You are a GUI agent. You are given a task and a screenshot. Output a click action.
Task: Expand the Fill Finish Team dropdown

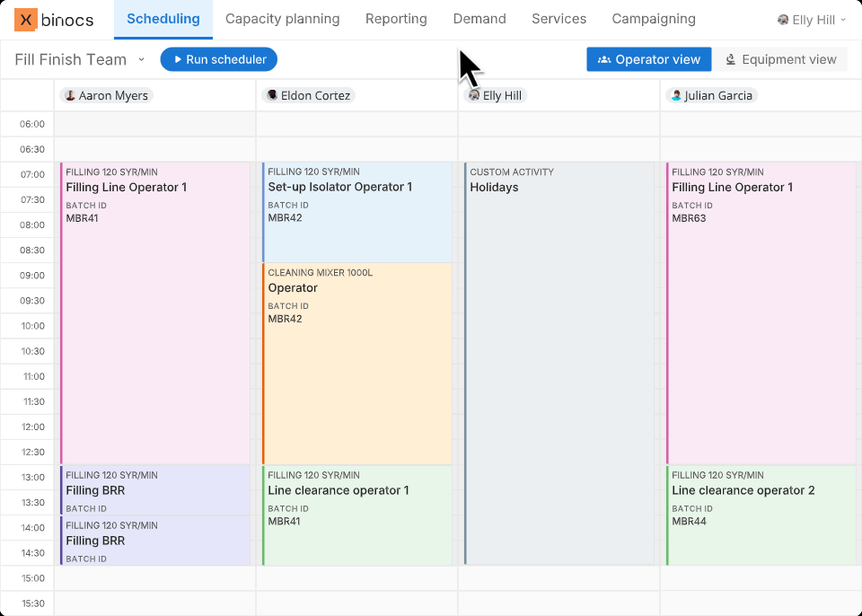[141, 59]
